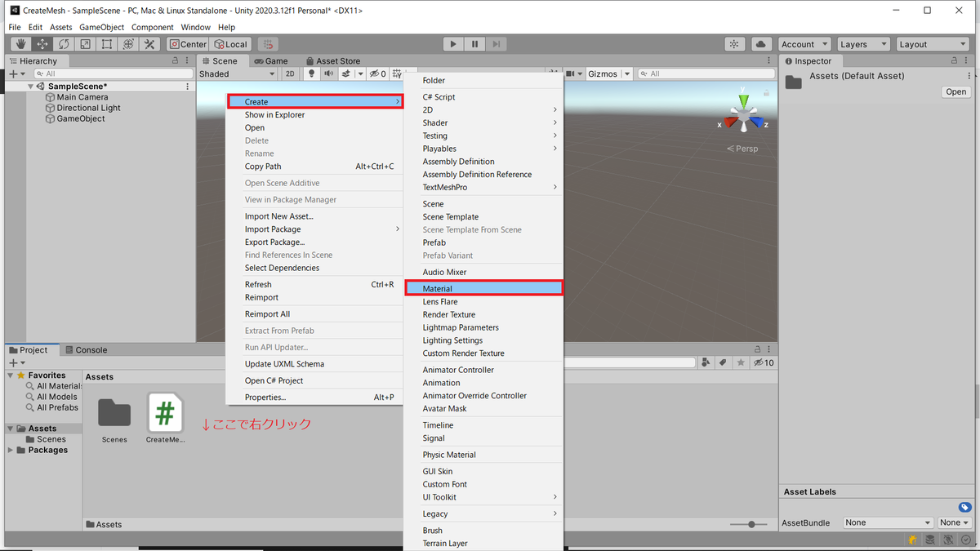
Task: Toggle grid snapping icon in toolbar
Action: coord(268,44)
